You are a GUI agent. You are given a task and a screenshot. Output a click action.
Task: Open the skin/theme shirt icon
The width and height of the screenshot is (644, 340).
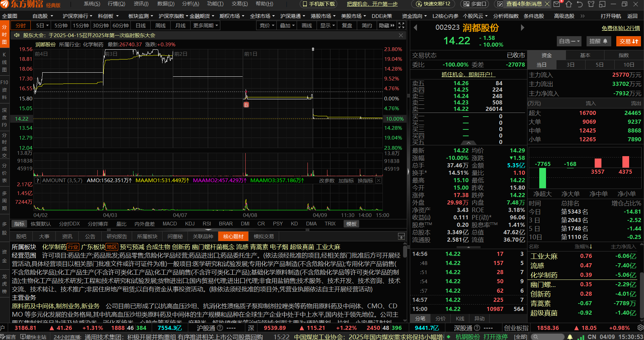[591, 4]
